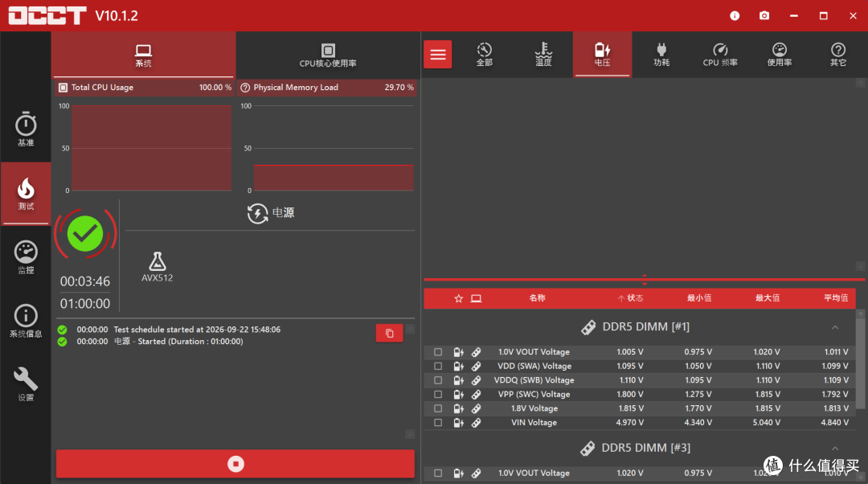Click the battery icon on VPP (SWC) row

[x=458, y=394]
